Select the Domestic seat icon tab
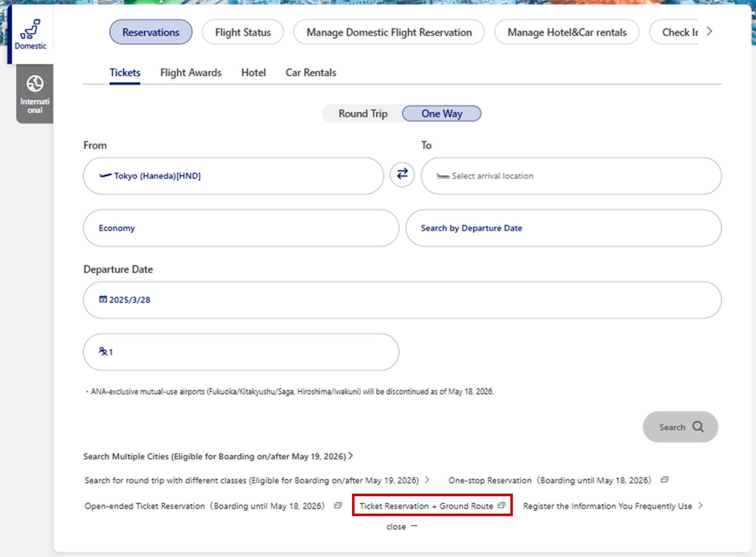The width and height of the screenshot is (756, 557). coord(30,35)
